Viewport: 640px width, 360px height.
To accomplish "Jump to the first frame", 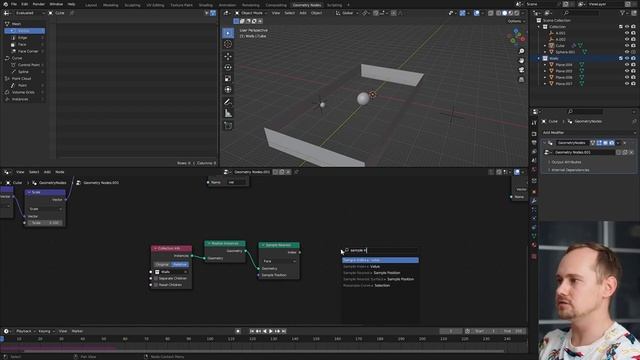I will point(252,331).
